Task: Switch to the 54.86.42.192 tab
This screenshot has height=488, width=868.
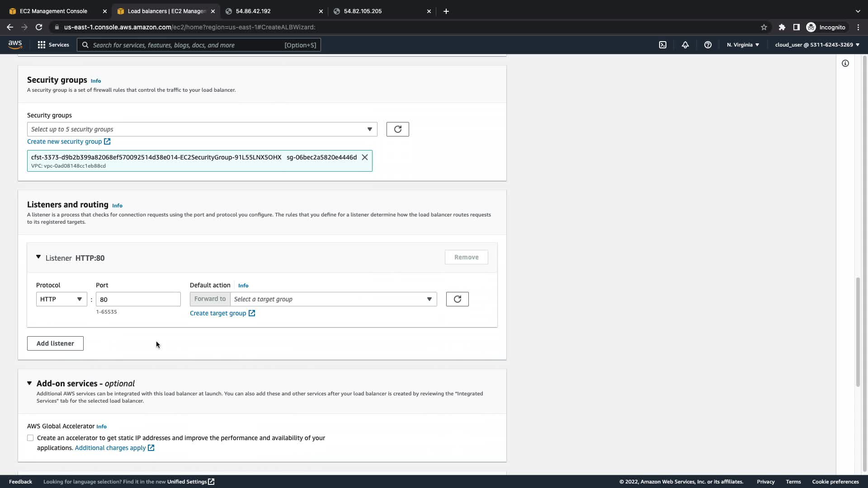Action: pos(253,11)
